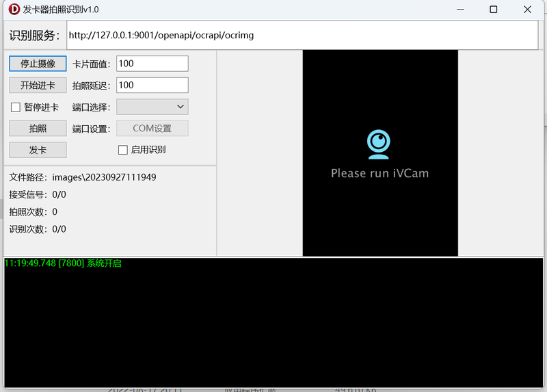Click the 拍照次数: 0 status line
The width and height of the screenshot is (547, 392).
point(33,212)
